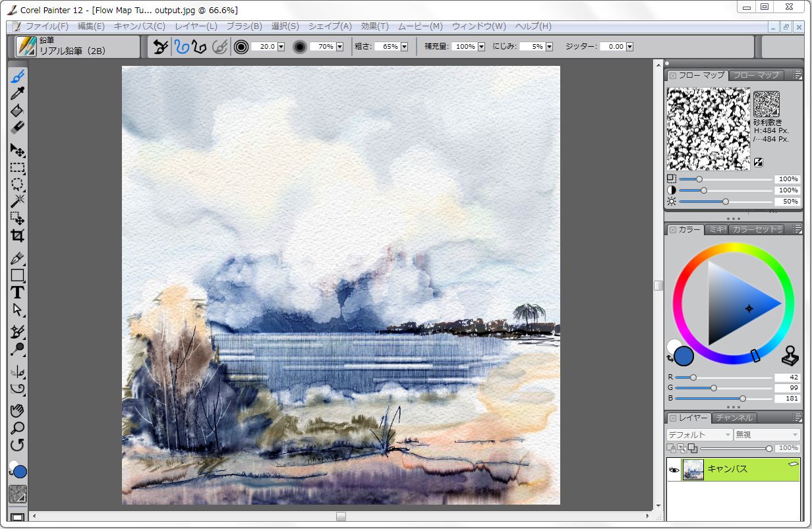Choose the Magic Wand tool

pos(18,200)
